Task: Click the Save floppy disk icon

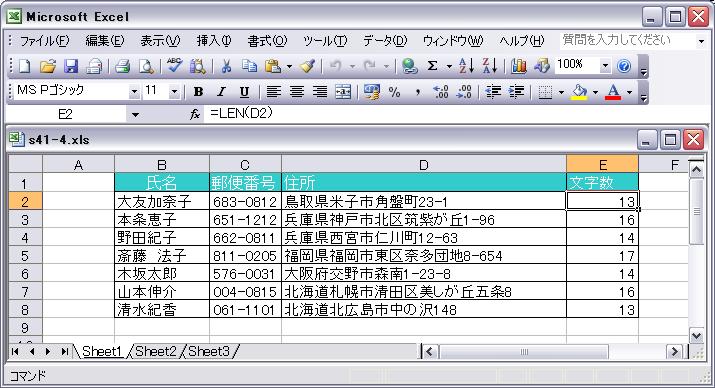Action: [x=71, y=67]
